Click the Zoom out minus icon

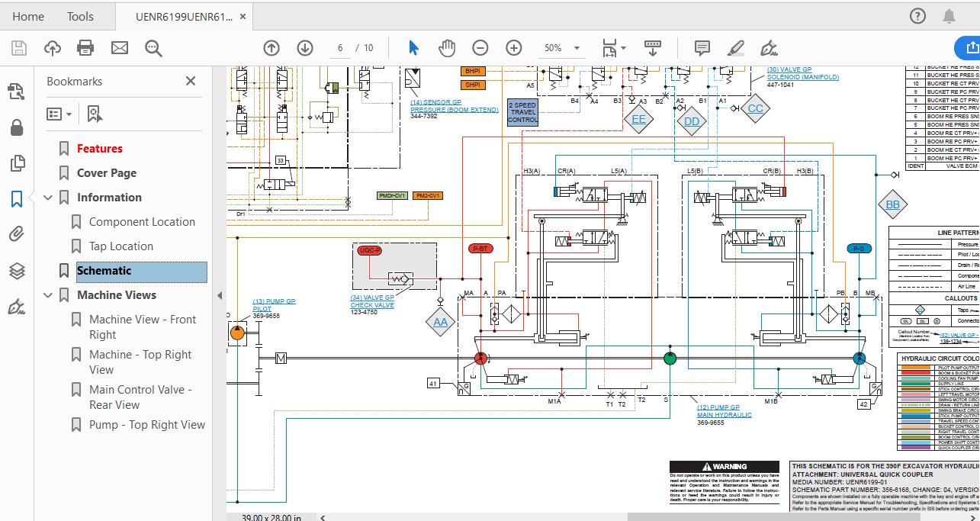tap(480, 48)
